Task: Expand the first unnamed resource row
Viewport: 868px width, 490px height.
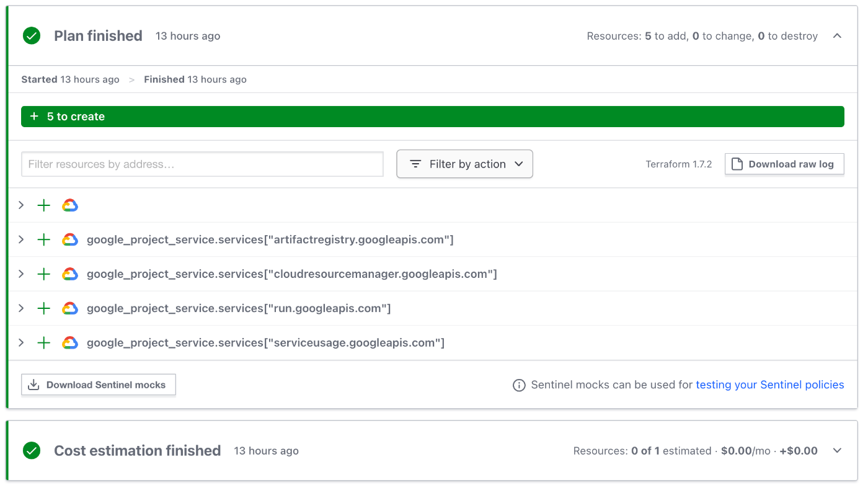Action: click(x=21, y=205)
